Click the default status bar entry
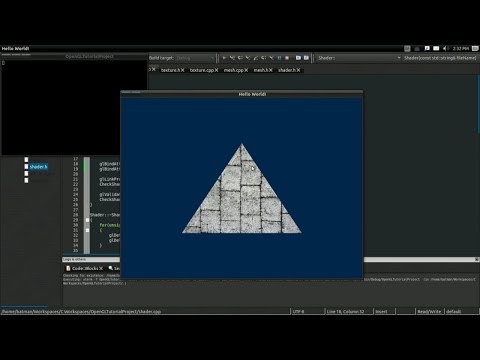Viewport: 480px width, 360px height. coord(454,311)
